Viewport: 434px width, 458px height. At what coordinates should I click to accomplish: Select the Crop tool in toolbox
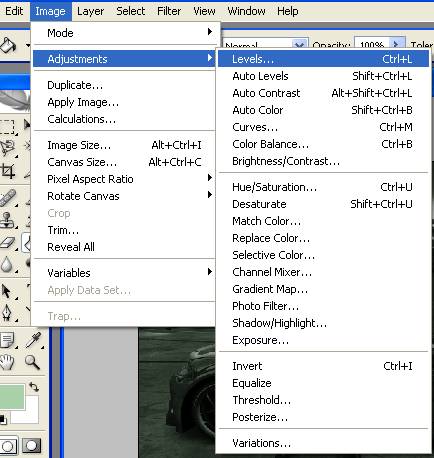(x=8, y=171)
